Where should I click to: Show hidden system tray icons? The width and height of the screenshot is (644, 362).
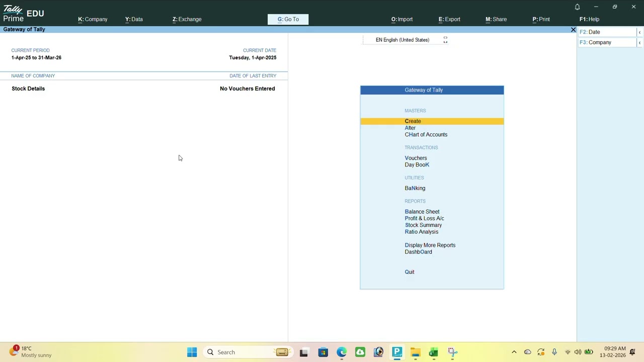[x=514, y=352]
